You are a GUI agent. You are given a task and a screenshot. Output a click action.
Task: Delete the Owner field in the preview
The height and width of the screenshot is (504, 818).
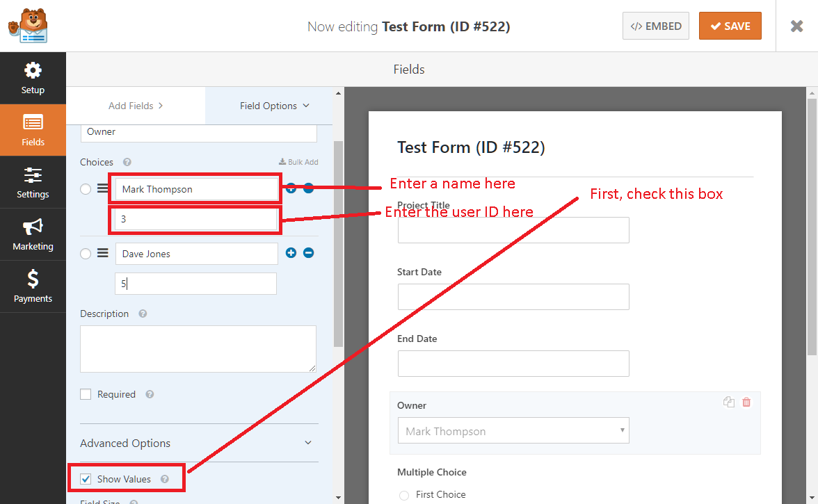tap(746, 402)
